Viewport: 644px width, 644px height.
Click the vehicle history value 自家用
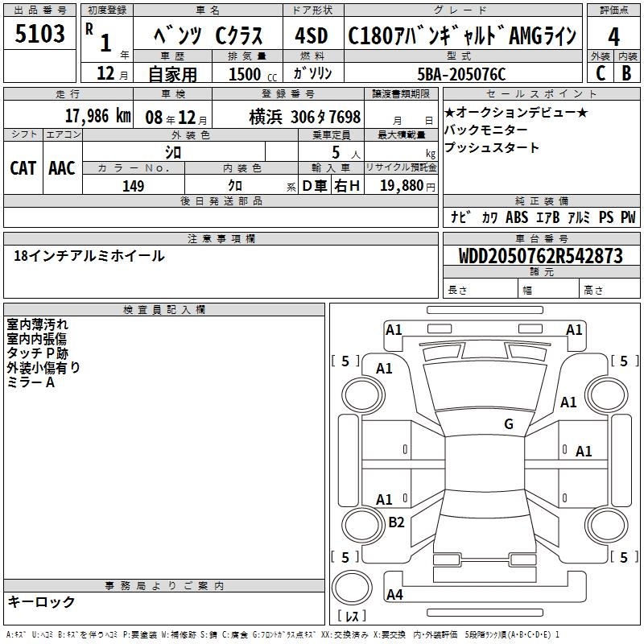(172, 74)
